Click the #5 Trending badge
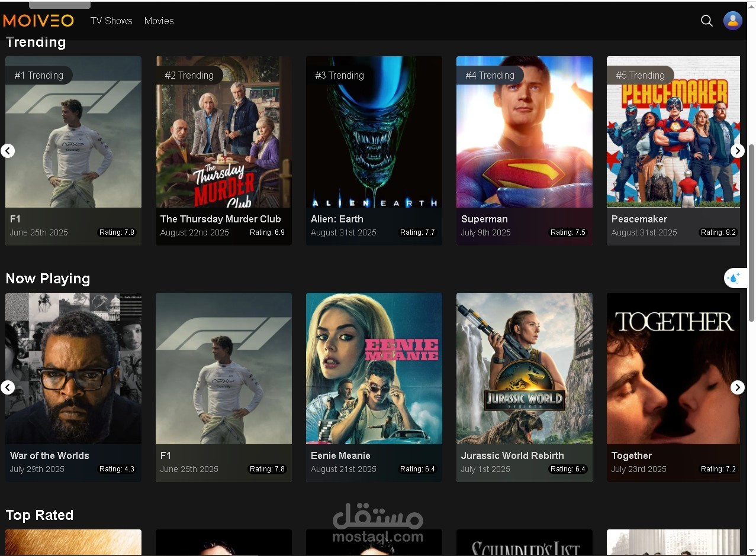The image size is (756, 556). [641, 75]
